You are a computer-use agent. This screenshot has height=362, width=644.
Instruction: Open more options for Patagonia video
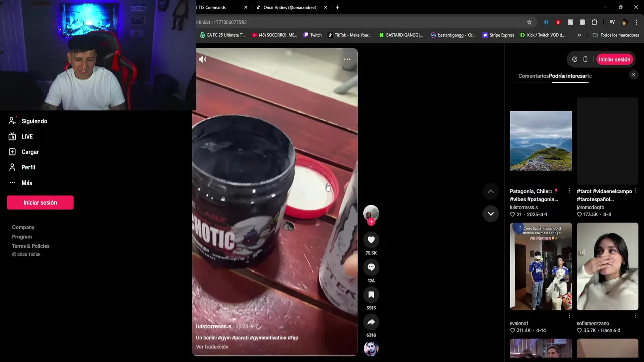point(569,191)
